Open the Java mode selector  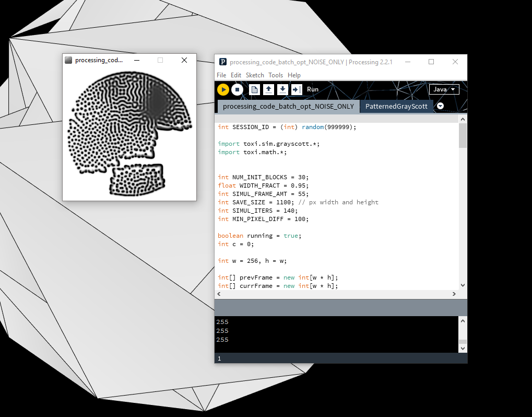click(443, 89)
